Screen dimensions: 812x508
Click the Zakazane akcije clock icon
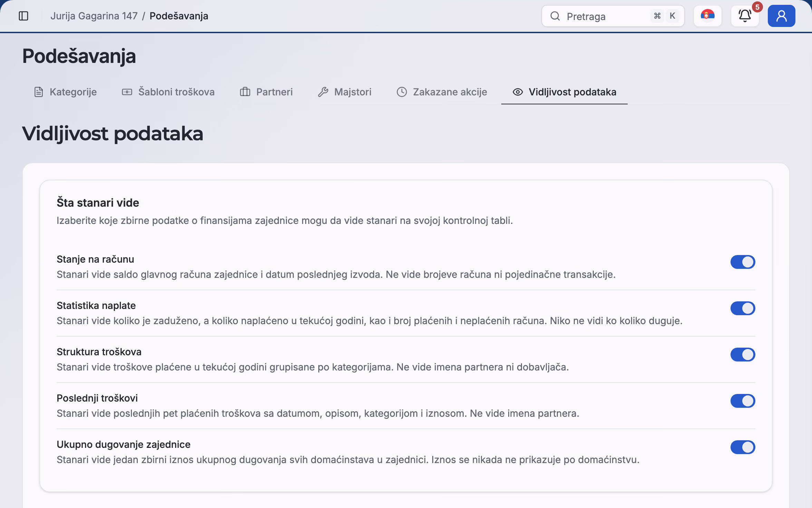[402, 92]
